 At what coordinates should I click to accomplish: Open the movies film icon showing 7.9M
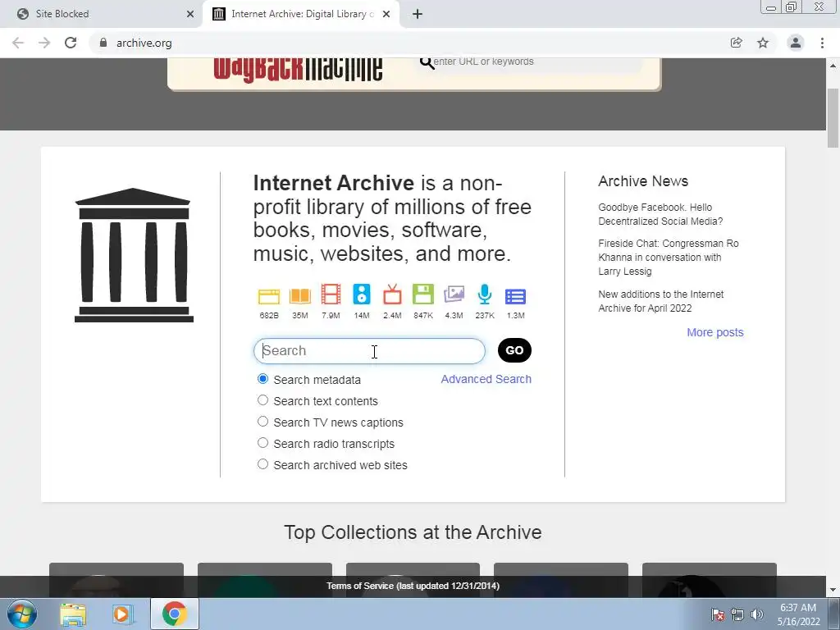point(331,295)
